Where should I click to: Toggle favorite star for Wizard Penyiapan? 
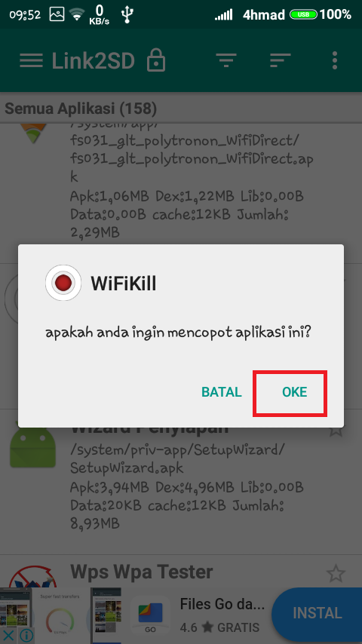click(x=336, y=431)
